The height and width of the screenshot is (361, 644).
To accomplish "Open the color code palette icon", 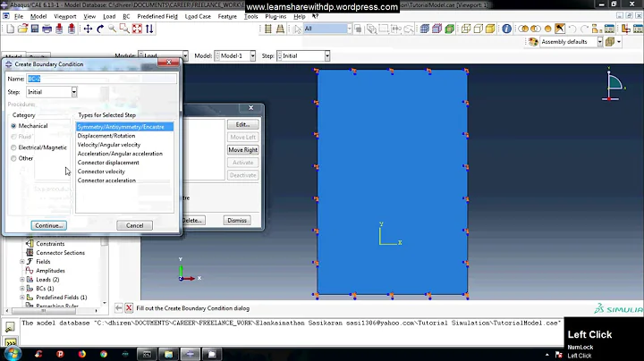I will point(533,42).
